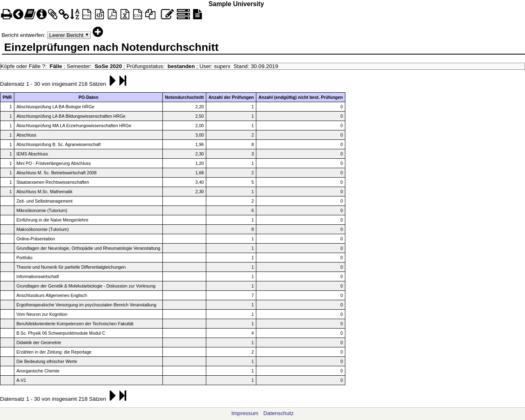
Task: Export report as HTML file
Action: point(87,14)
